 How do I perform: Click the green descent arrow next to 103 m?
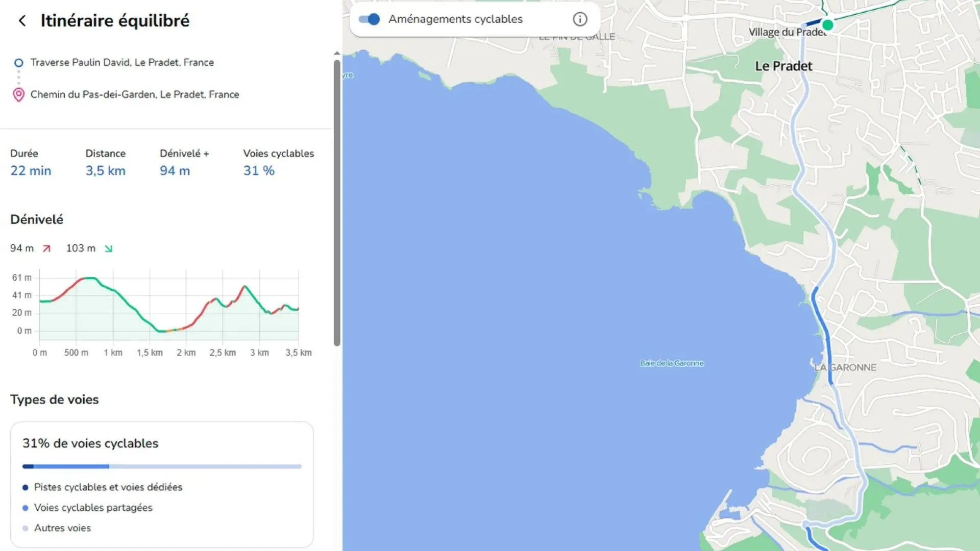[x=108, y=248]
